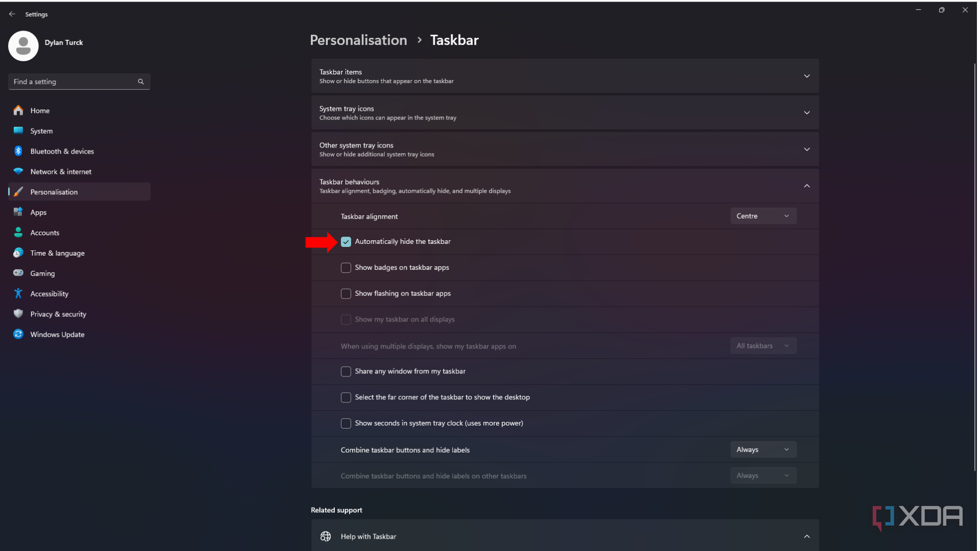Expand the System tray icons section

click(807, 112)
